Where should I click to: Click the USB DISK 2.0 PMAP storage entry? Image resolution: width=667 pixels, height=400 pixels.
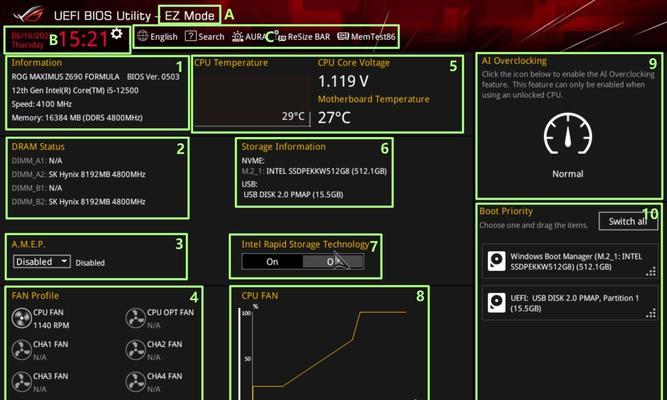click(293, 194)
